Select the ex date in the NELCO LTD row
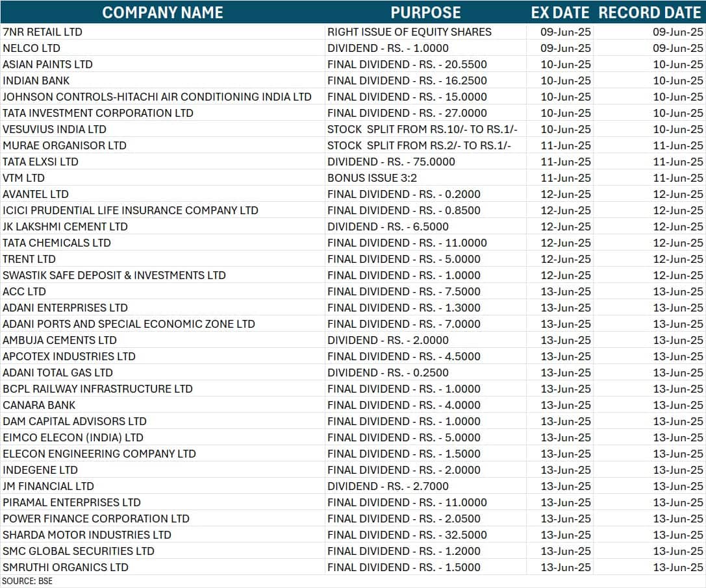This screenshot has width=706, height=588. [x=566, y=48]
